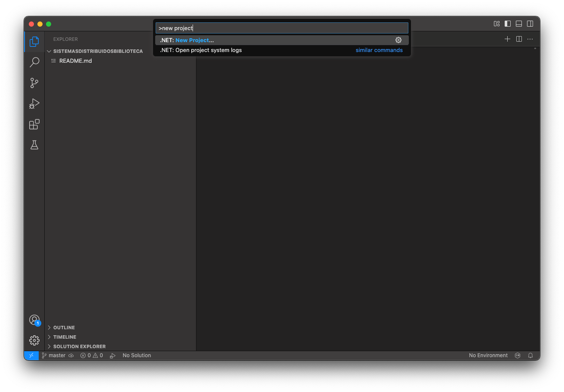
Task: Click the Accounts icon with badge
Action: 34,320
